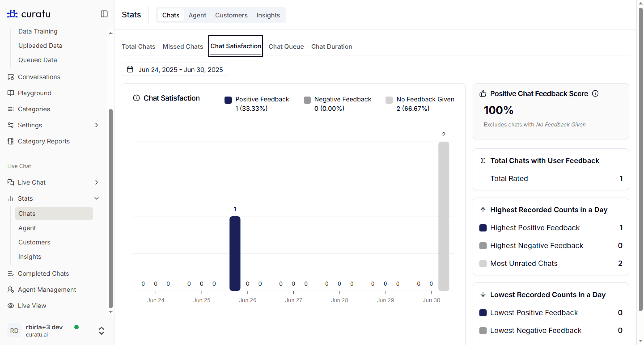Open the Chats item under Stats
The height and width of the screenshot is (345, 644).
(54, 214)
